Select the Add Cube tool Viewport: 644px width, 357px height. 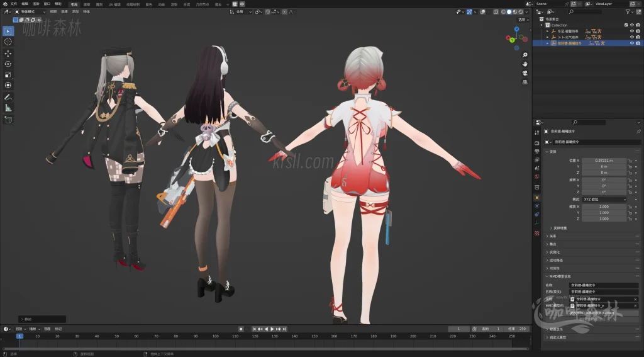(x=8, y=120)
